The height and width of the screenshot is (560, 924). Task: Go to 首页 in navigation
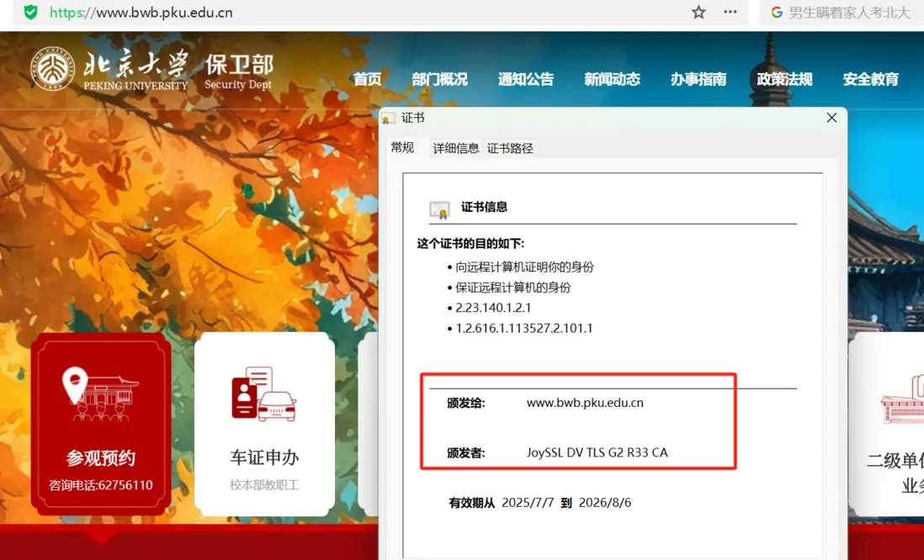[367, 79]
